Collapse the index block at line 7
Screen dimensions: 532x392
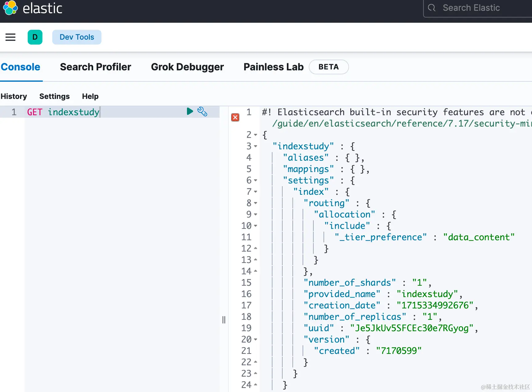(x=256, y=192)
